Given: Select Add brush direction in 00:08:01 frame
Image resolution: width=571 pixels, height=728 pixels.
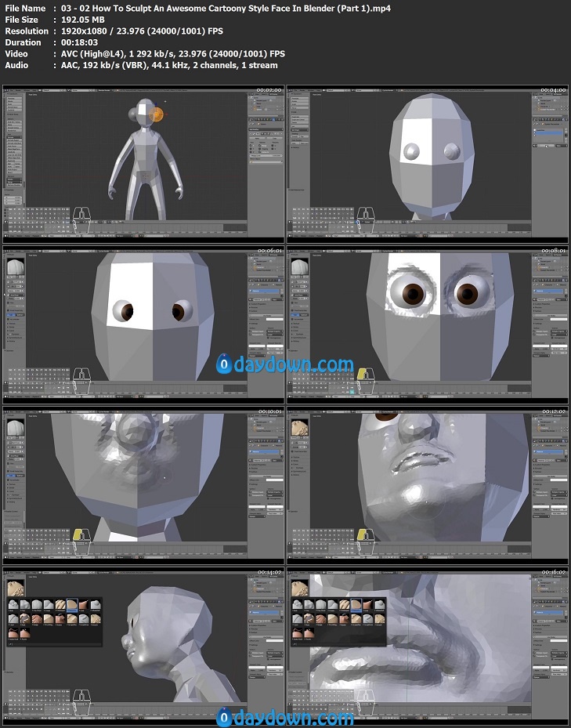Looking at the screenshot, I should 295,315.
